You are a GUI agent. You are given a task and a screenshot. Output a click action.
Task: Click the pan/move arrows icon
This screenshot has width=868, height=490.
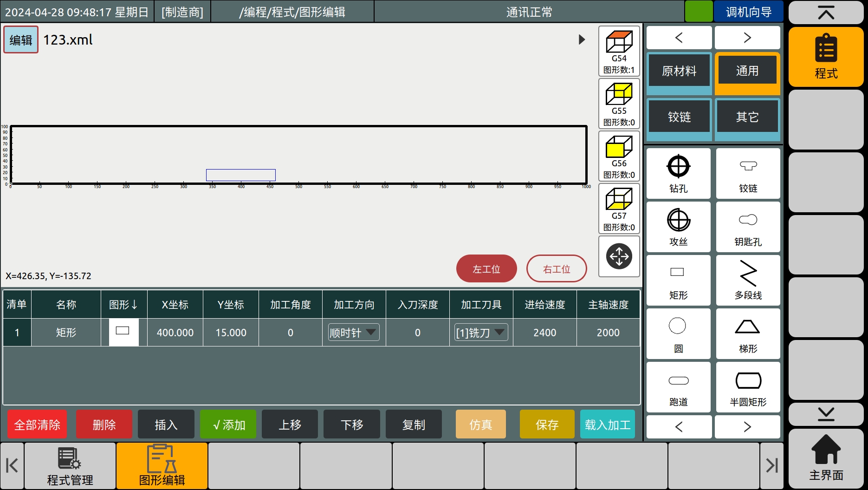tap(619, 256)
